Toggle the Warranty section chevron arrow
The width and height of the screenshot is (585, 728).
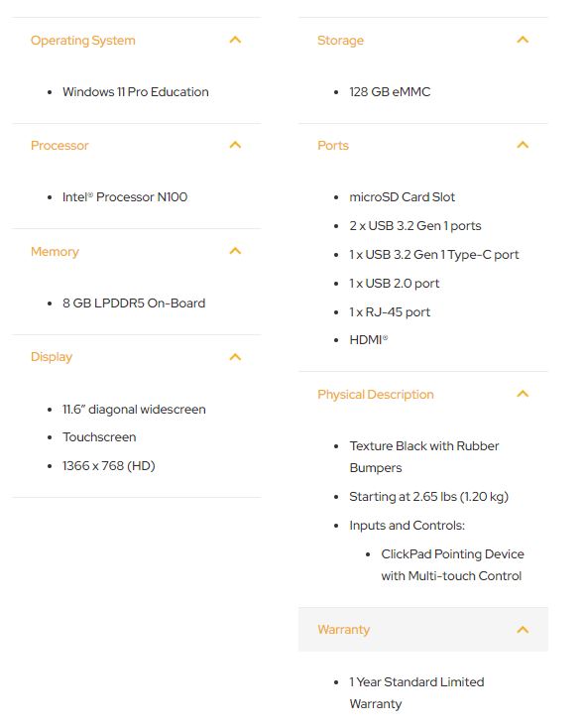[523, 630]
